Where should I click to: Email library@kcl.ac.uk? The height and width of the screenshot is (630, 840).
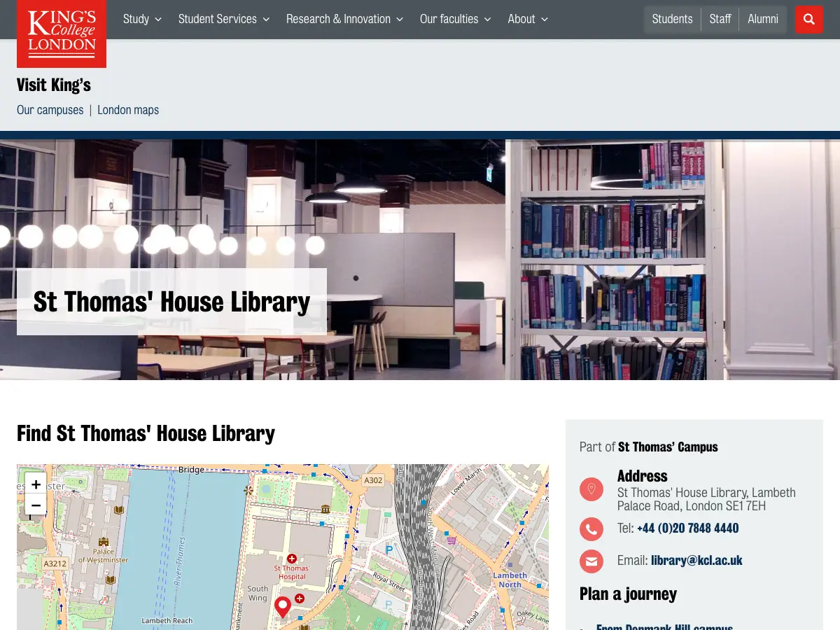[696, 560]
